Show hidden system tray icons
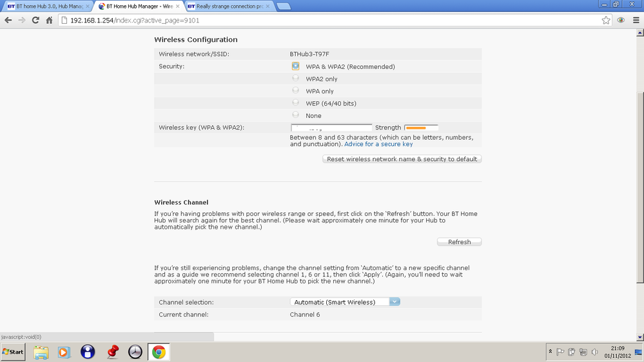 click(x=551, y=352)
